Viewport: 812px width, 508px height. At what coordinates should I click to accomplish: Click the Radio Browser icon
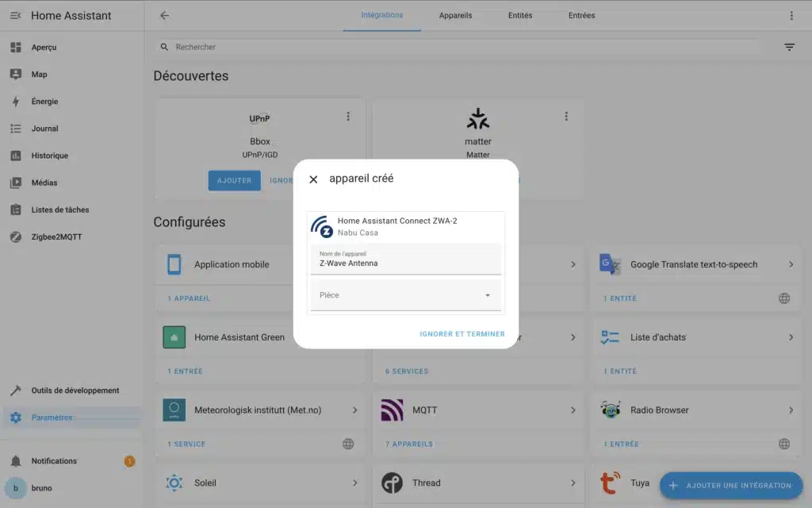(610, 410)
